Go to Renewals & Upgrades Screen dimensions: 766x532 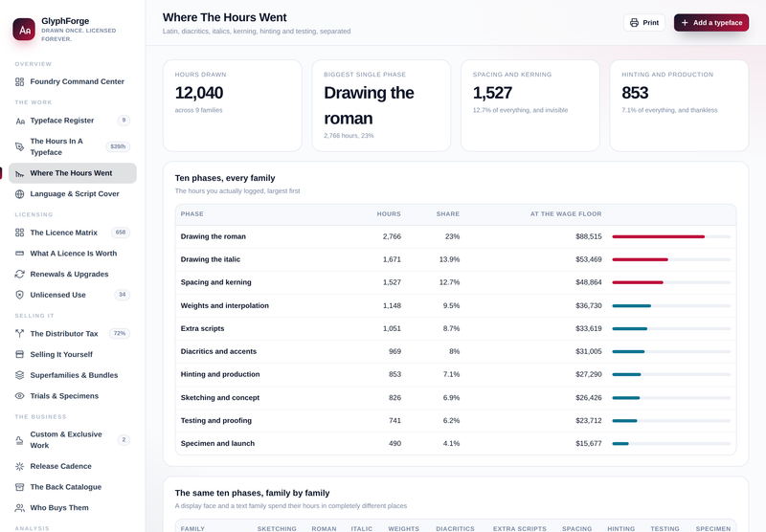pos(73,275)
